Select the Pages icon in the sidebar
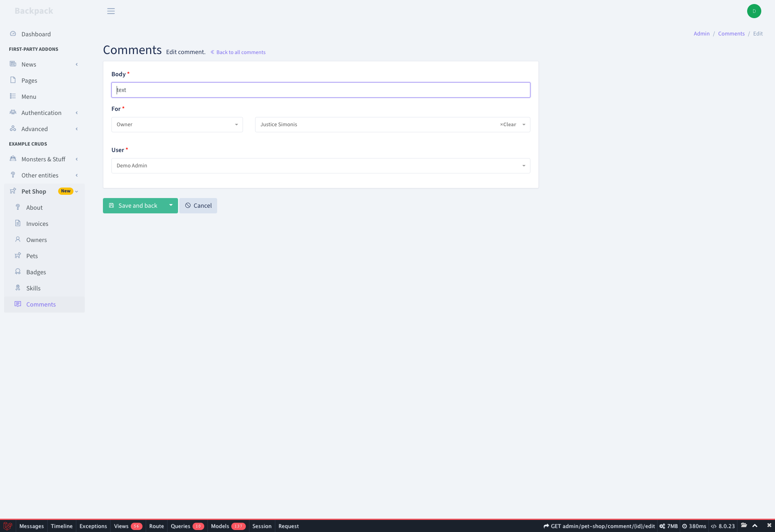This screenshot has height=532, width=775. (13, 80)
